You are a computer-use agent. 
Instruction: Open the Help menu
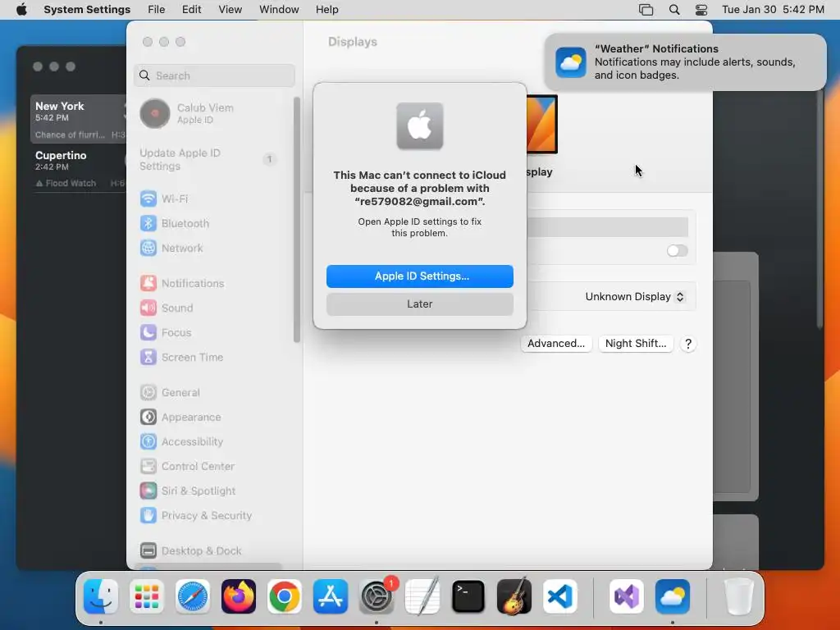coord(326,10)
